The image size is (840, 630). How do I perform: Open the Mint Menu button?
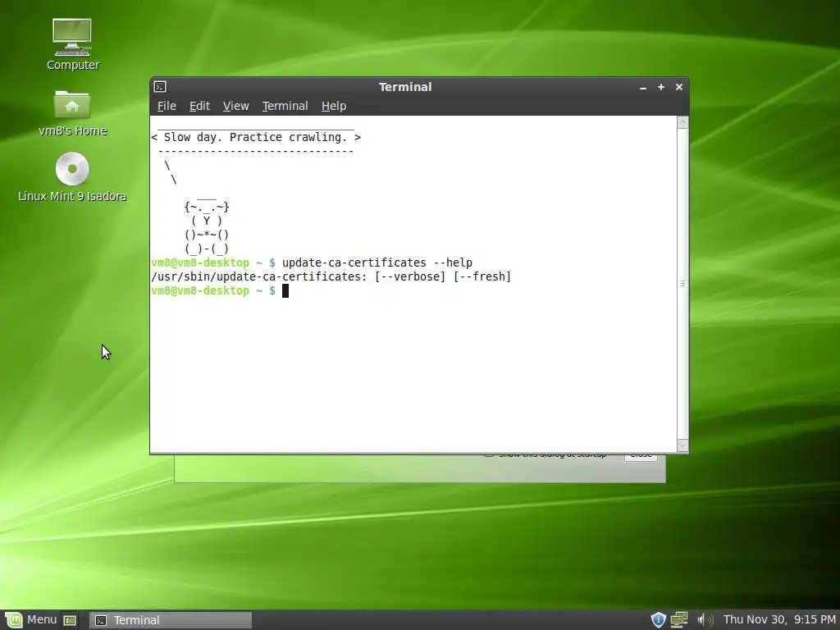(30, 620)
